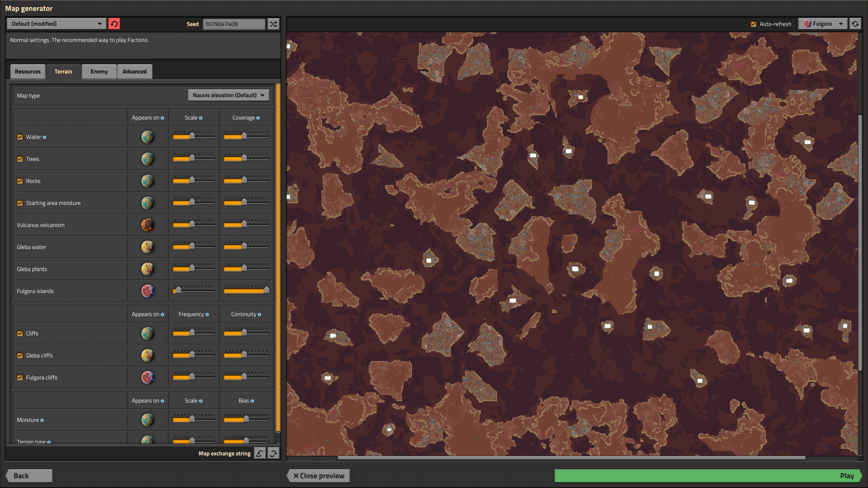The image size is (868, 488).
Task: Open the Fulgora planet preview dropdown
Action: [823, 24]
